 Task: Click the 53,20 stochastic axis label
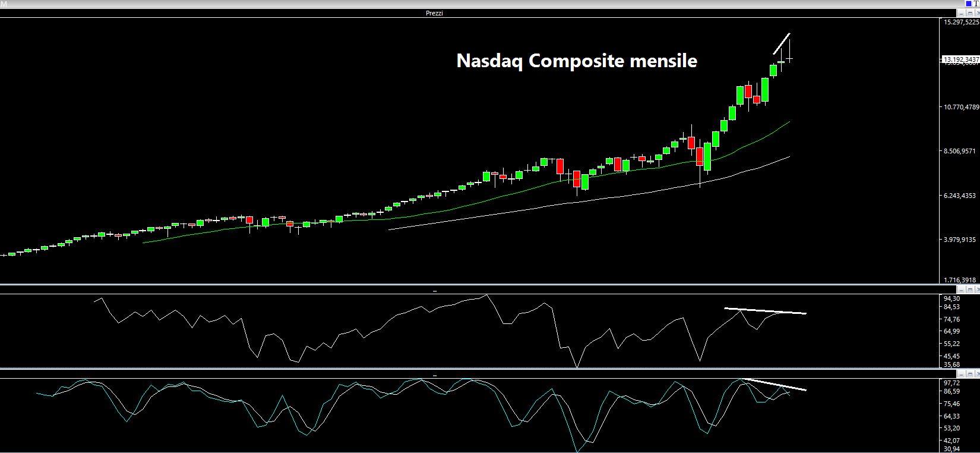951,428
